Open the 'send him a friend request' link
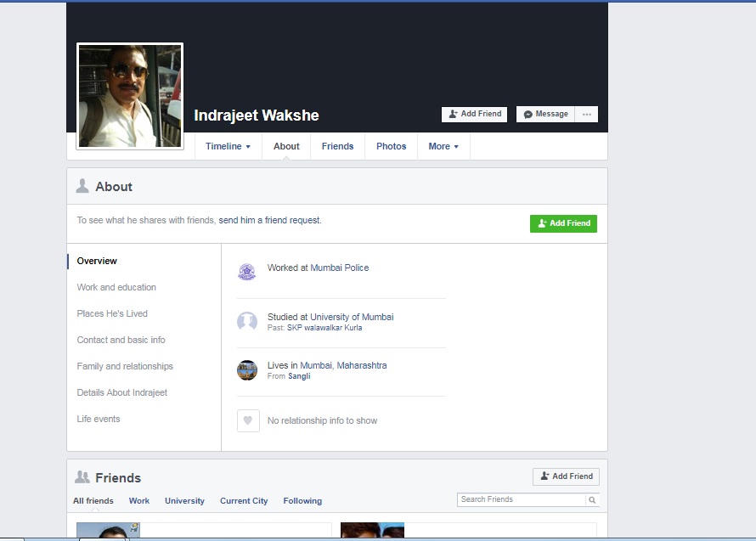 pos(269,220)
